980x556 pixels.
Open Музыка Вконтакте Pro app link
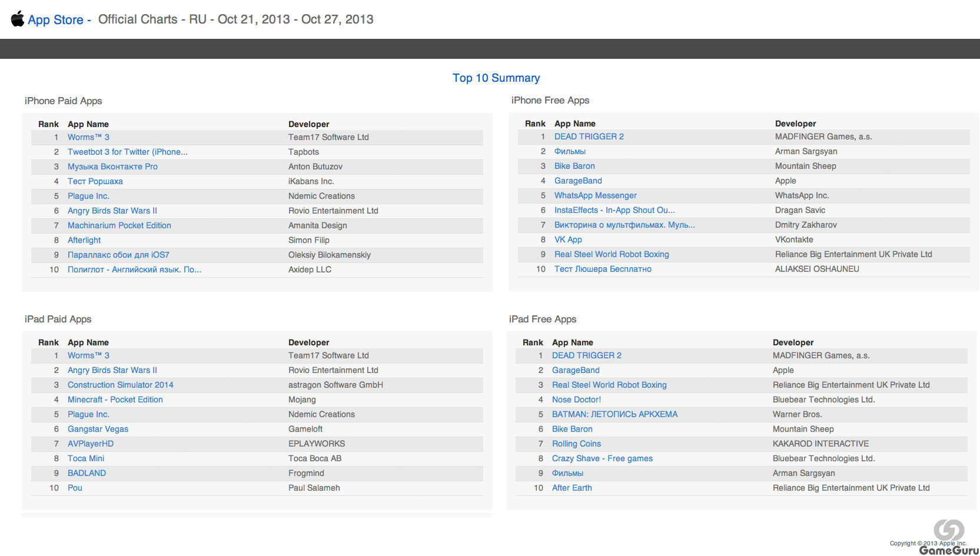112,167
